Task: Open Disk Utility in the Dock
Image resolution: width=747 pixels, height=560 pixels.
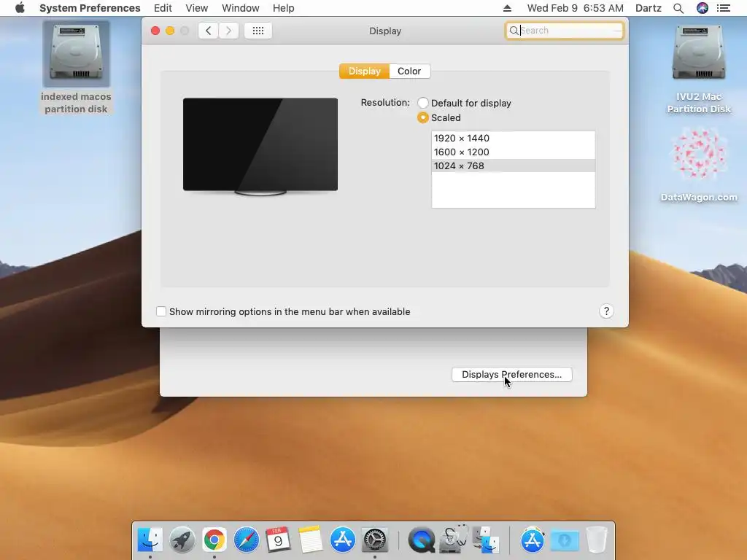Action: click(x=454, y=540)
